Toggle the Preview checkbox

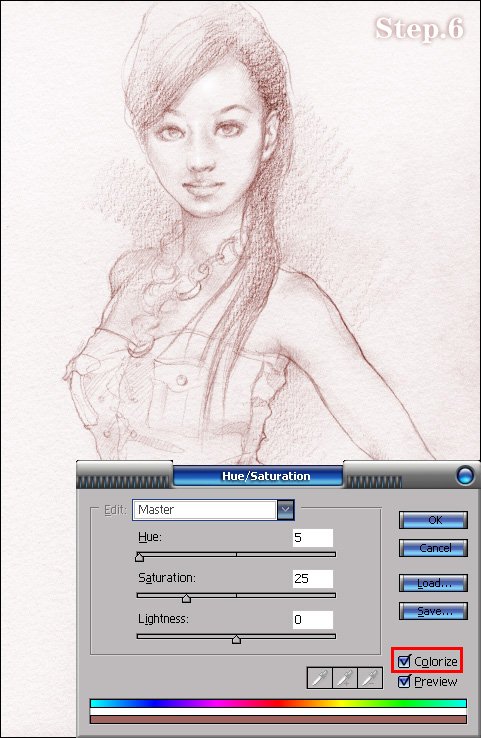click(x=404, y=682)
